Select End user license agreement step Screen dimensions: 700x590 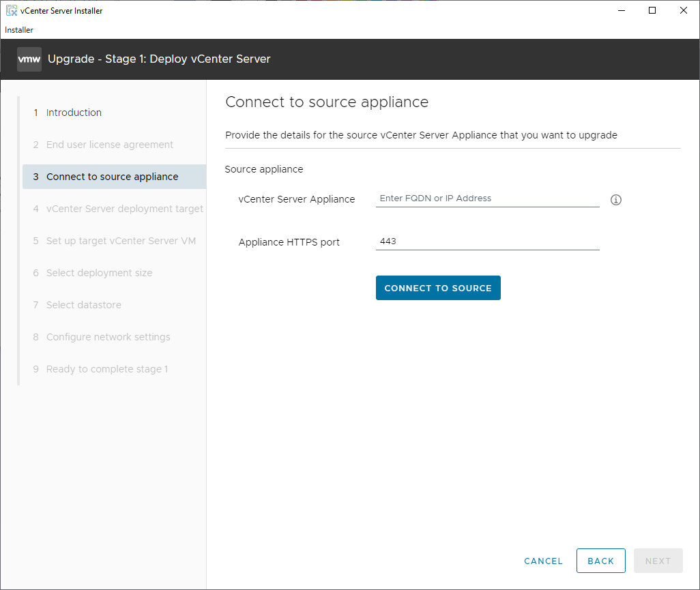(x=109, y=145)
